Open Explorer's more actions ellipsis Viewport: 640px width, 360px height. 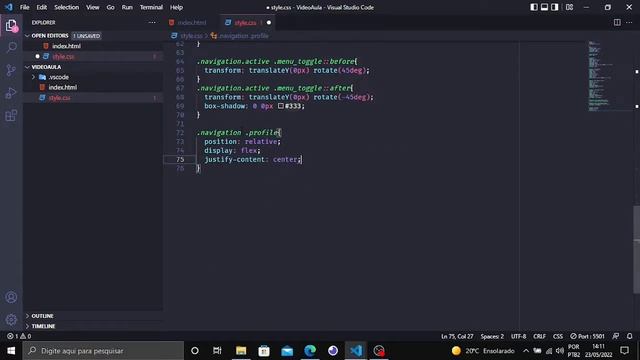(152, 22)
